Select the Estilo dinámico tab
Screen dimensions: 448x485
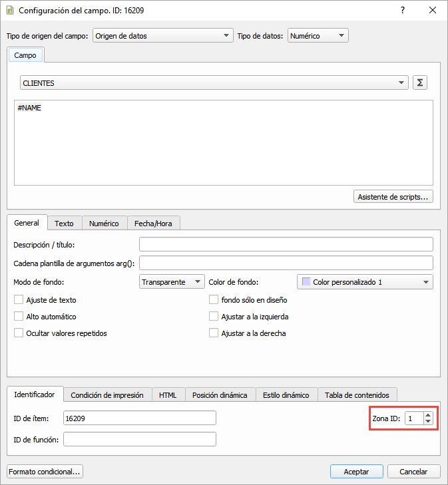(286, 395)
